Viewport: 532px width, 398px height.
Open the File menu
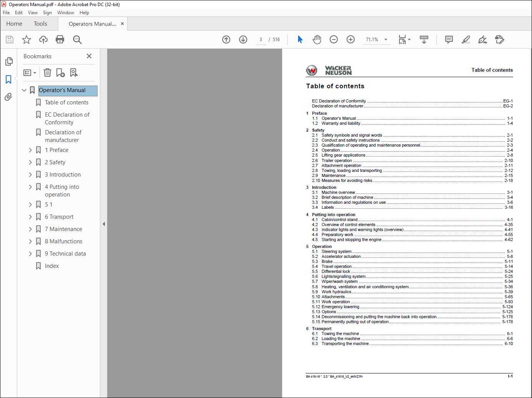pos(6,13)
